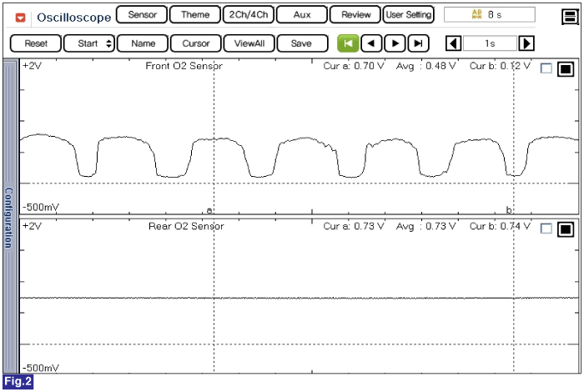
Task: Switch the 2Ch/4Ch channel mode
Action: coord(248,15)
